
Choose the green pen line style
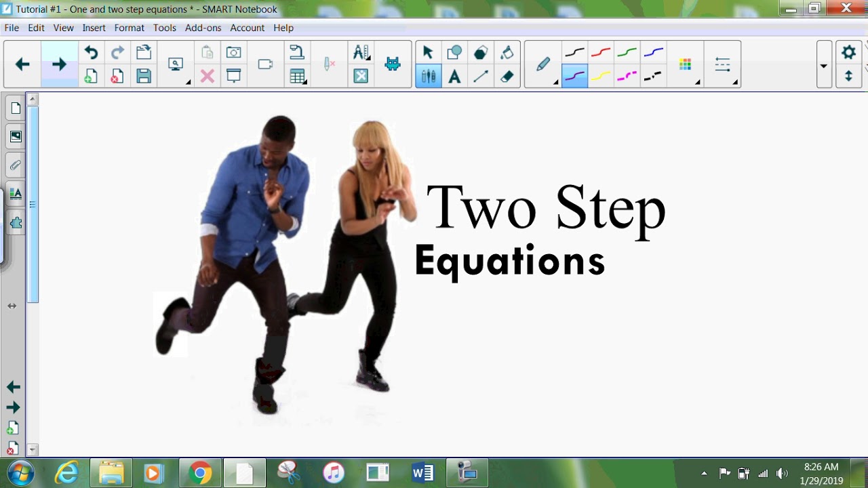point(627,53)
